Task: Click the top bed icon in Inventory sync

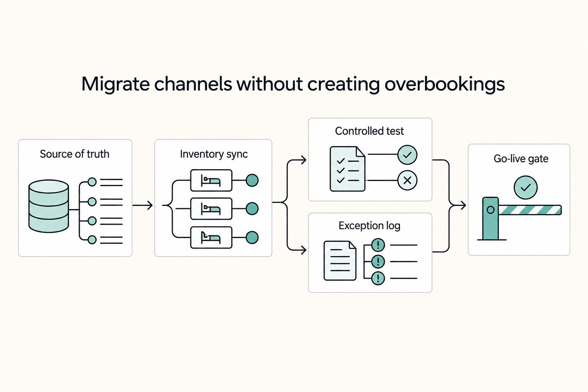Action: 211,180
